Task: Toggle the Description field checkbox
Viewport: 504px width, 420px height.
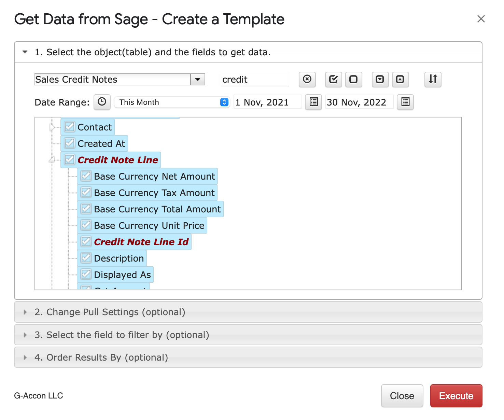Action: point(86,258)
